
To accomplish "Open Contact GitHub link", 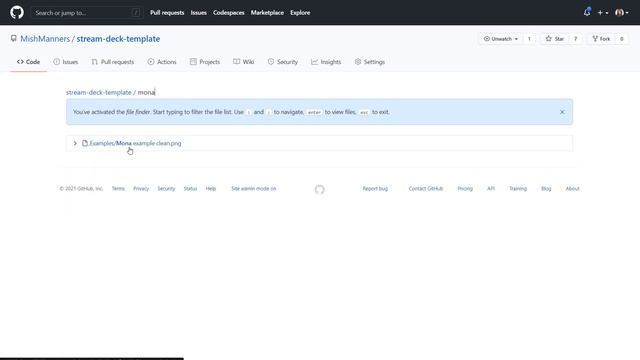I will [426, 189].
